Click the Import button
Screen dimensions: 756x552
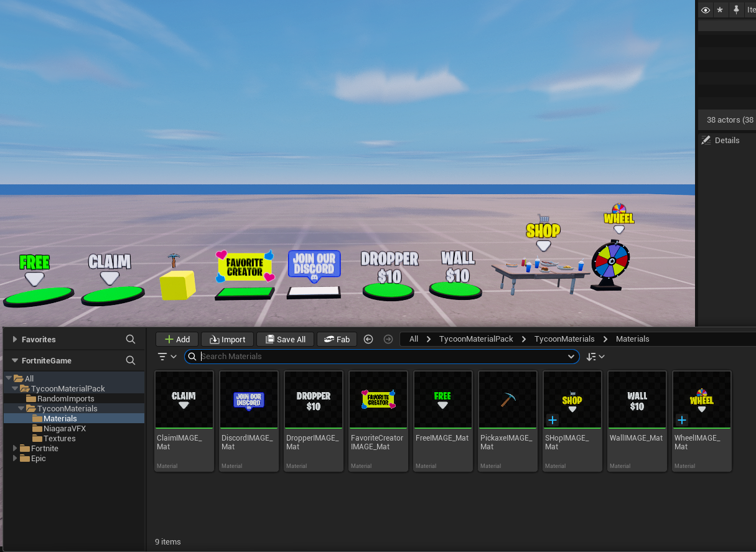[x=227, y=339]
